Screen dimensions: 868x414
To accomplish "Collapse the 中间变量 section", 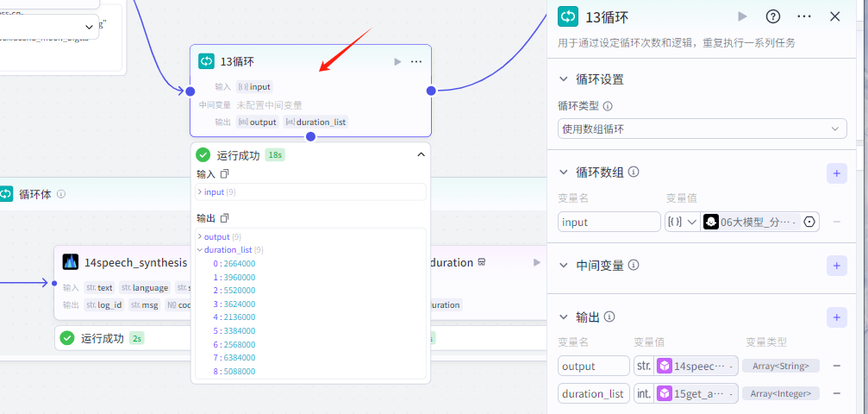I will (x=564, y=266).
